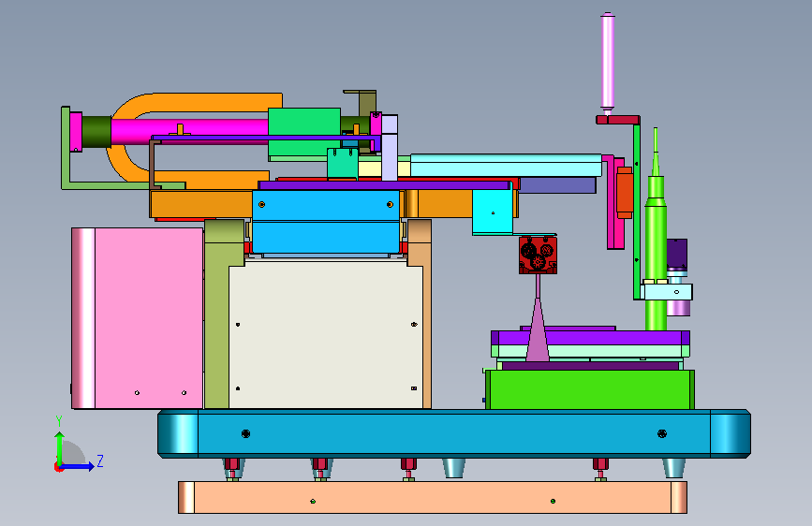This screenshot has width=812, height=526.
Task: Select the green L-shaped frame on left
Action: [x=66, y=148]
